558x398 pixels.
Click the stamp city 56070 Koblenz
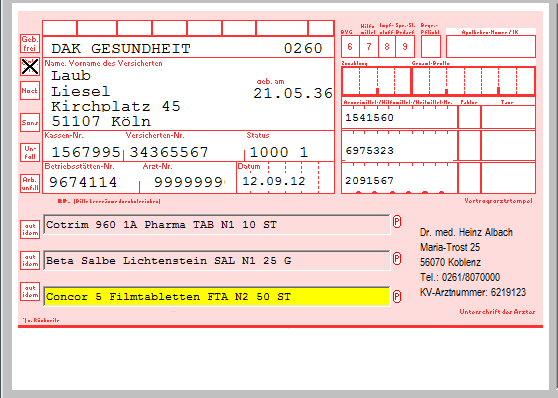point(450,262)
